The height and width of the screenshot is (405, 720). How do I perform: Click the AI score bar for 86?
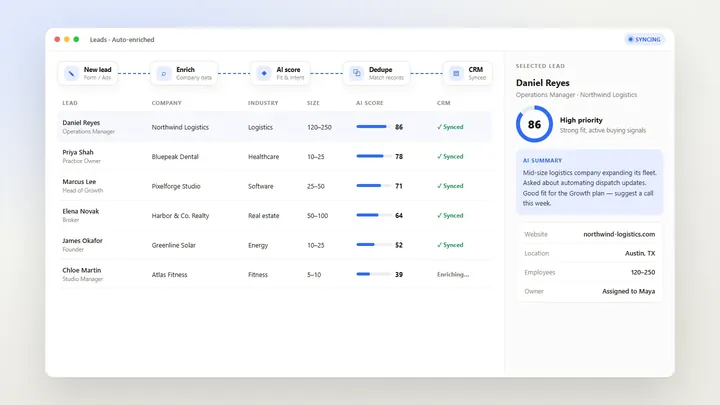pos(373,127)
